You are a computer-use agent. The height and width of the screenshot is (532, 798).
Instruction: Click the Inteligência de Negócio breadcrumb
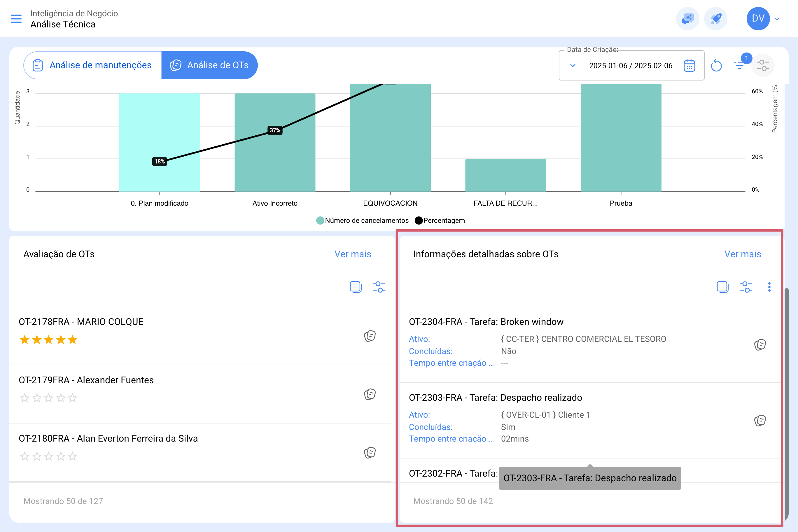click(x=74, y=13)
